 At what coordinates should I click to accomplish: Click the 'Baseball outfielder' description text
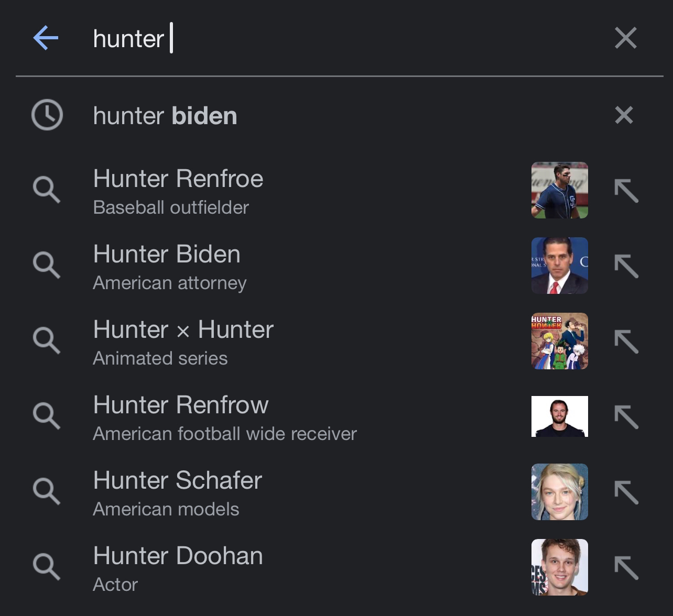171,207
